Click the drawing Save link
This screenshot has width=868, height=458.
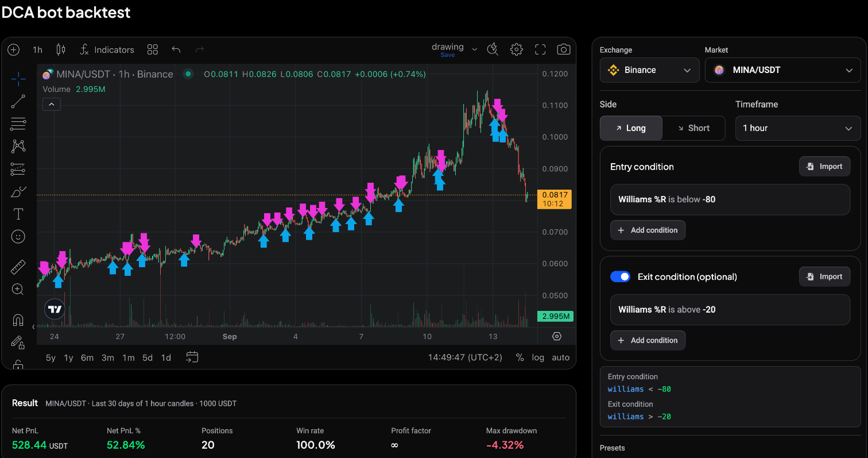pos(448,55)
